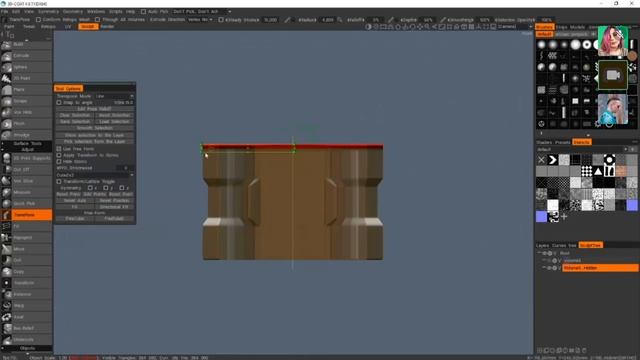Viewport: 640px width, 360px height.
Task: Switch to the Shaders tab
Action: click(x=544, y=142)
